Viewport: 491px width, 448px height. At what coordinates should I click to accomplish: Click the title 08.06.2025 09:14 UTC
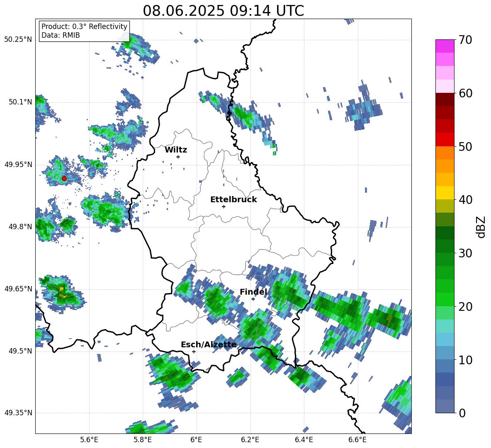point(223,11)
